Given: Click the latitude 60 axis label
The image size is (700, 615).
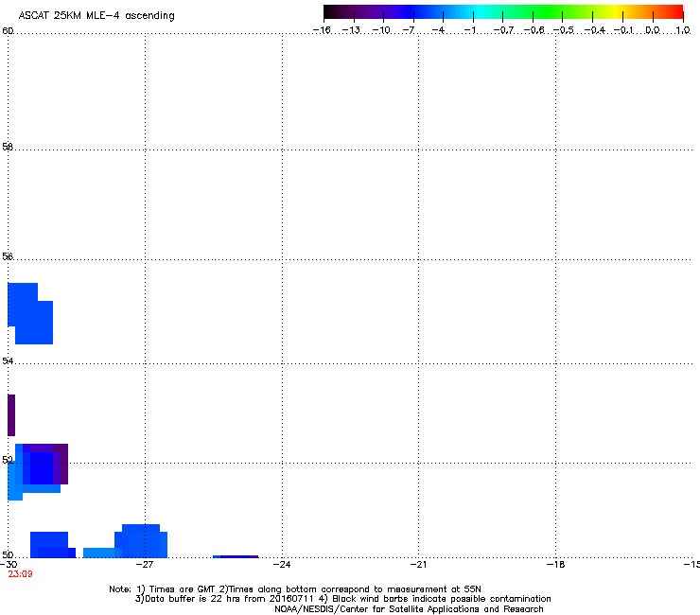Looking at the screenshot, I should click(8, 31).
